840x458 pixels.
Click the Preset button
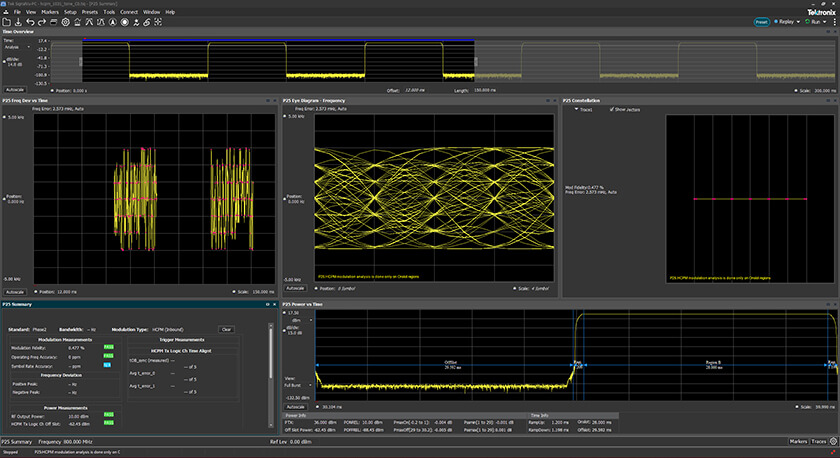pos(759,21)
